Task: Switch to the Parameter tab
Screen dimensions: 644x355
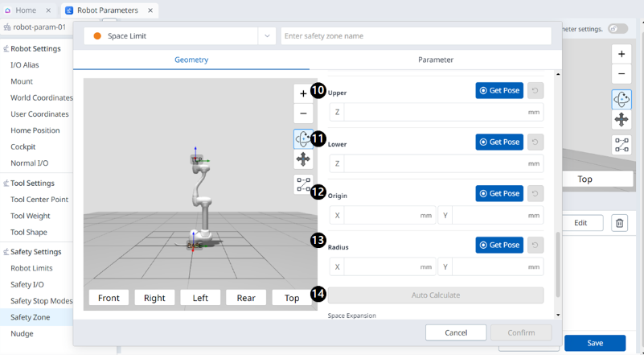Action: [x=435, y=60]
